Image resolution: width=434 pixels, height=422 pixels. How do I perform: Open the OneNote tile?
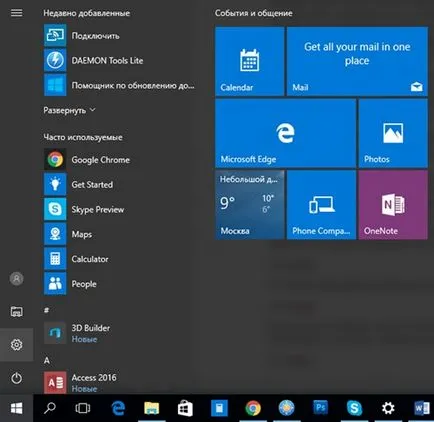[393, 205]
